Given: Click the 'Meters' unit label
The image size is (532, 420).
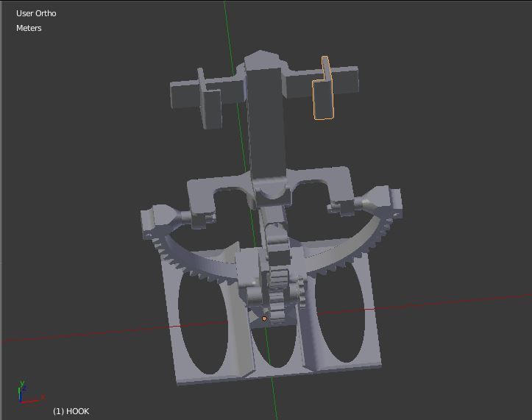Looking at the screenshot, I should point(29,28).
